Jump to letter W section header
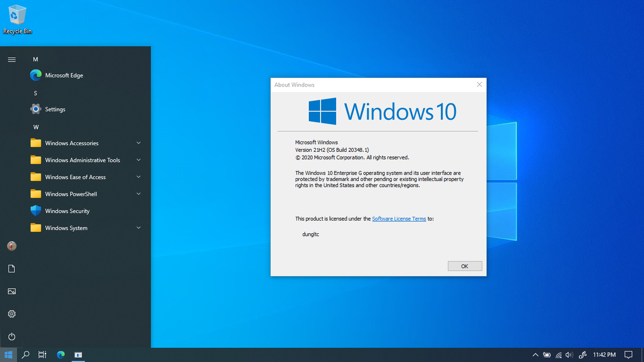This screenshot has width=644, height=362. (36, 127)
